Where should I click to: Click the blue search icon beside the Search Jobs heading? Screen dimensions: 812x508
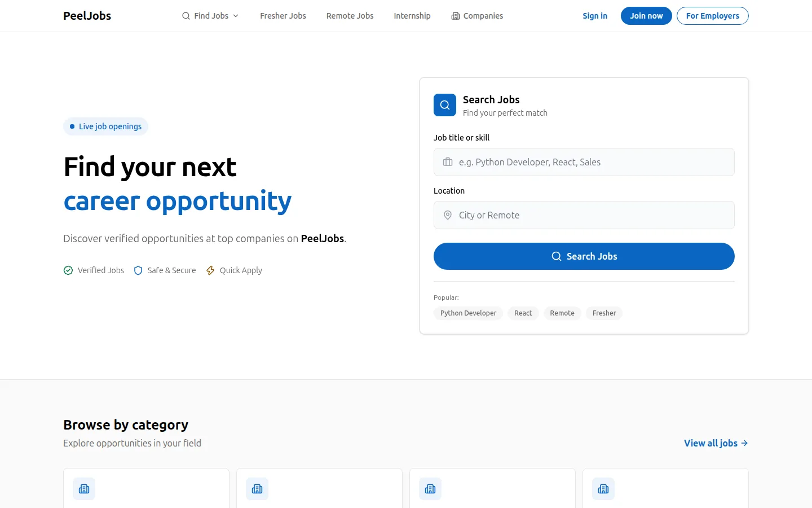click(x=445, y=105)
